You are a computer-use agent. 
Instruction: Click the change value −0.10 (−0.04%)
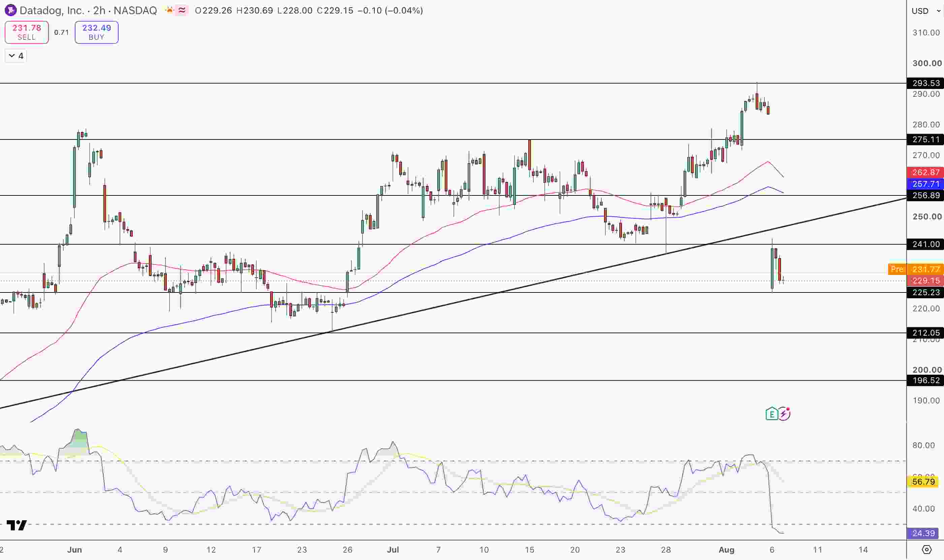click(x=390, y=10)
